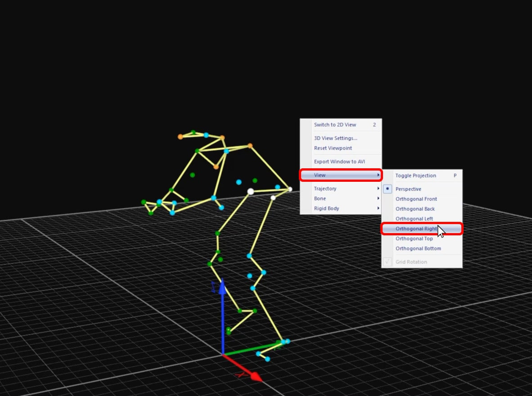This screenshot has height=396, width=532.
Task: Choose Orthogonal Right view
Action: (x=422, y=229)
